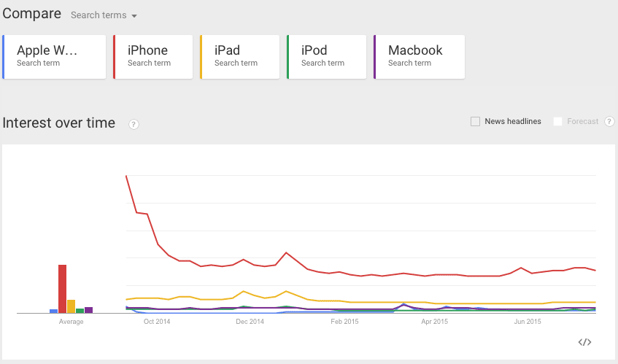Click the blue Apple Watch average bar
The width and height of the screenshot is (618, 364).
54,311
